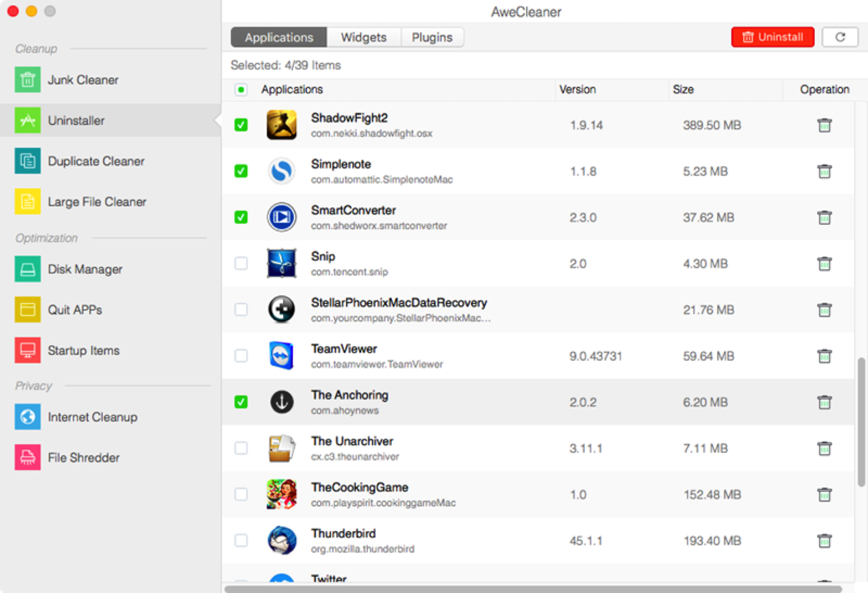Sort the list by the Size column header

click(x=683, y=90)
